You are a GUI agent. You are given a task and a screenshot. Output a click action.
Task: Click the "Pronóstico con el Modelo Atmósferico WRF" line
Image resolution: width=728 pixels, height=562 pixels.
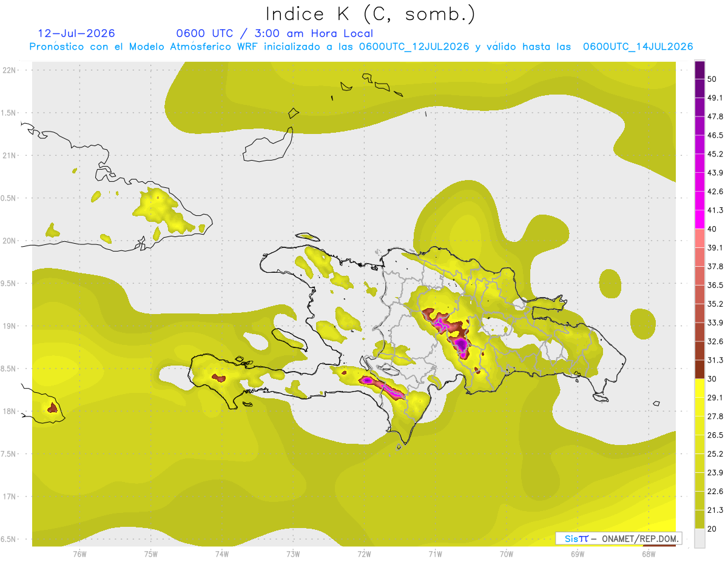pos(362,47)
